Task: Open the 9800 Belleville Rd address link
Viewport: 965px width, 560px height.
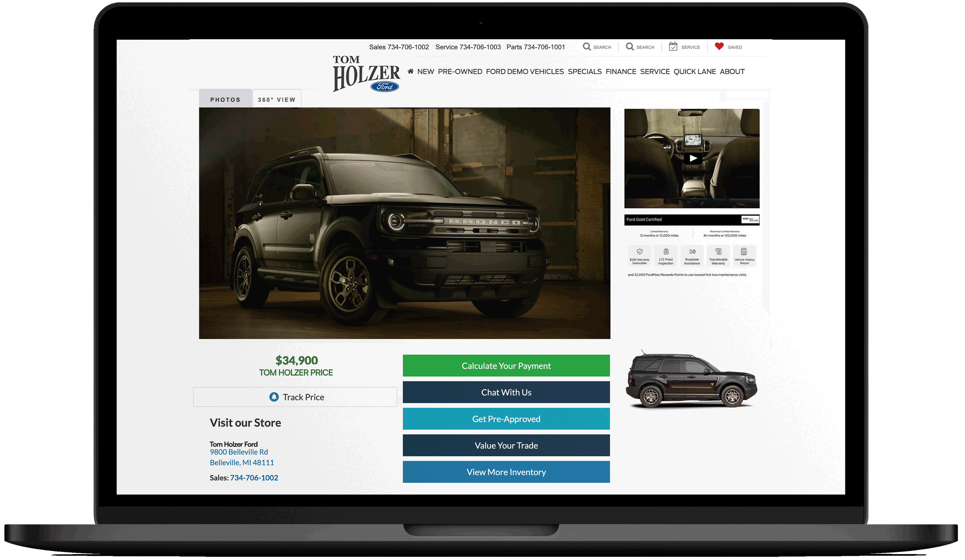Action: (239, 452)
